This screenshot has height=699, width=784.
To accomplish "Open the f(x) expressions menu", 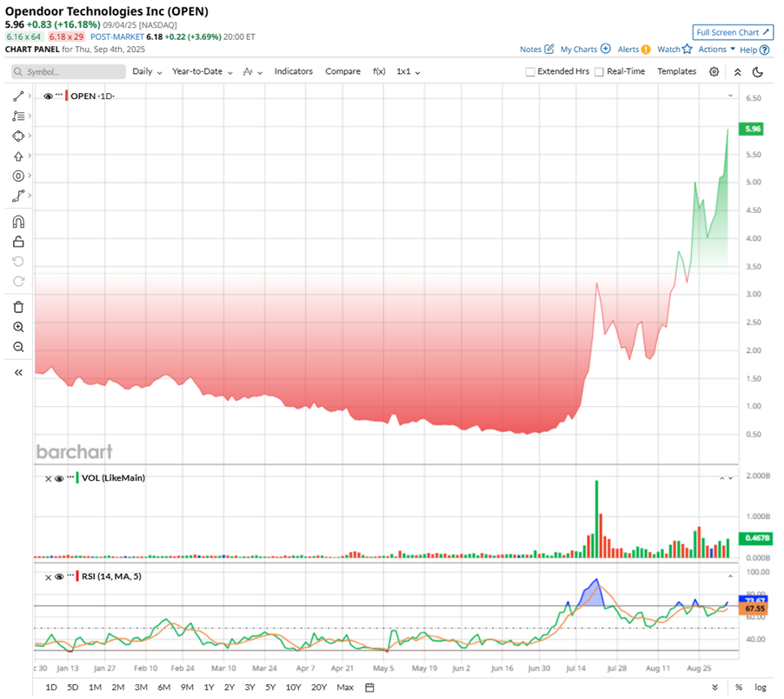I will [x=379, y=71].
